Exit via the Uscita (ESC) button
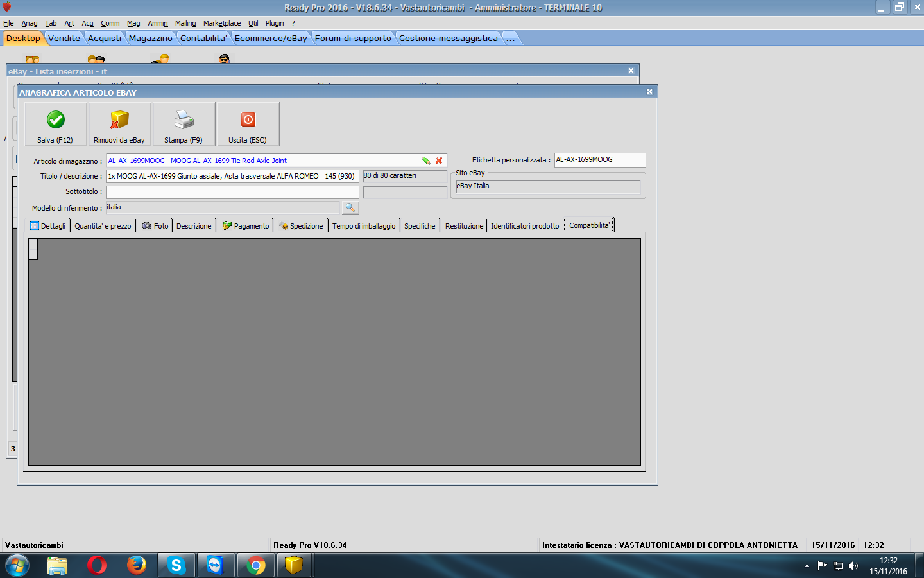924x578 pixels. click(x=248, y=124)
